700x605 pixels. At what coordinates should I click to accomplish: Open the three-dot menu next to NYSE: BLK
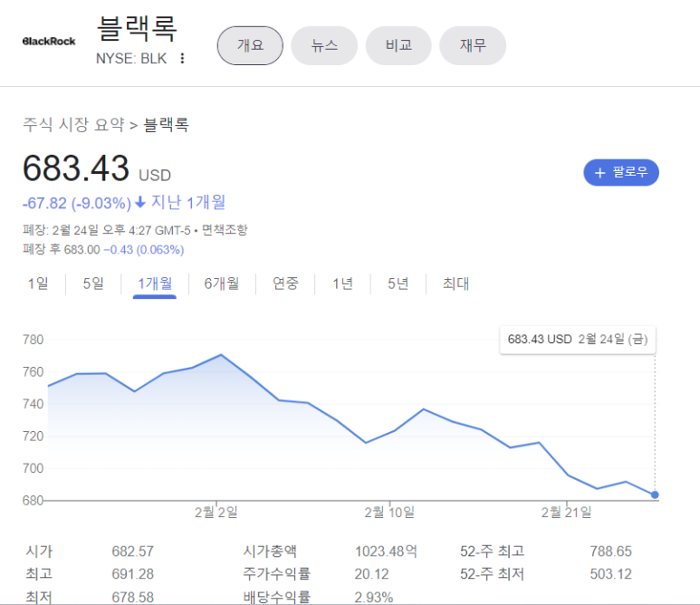[182, 59]
